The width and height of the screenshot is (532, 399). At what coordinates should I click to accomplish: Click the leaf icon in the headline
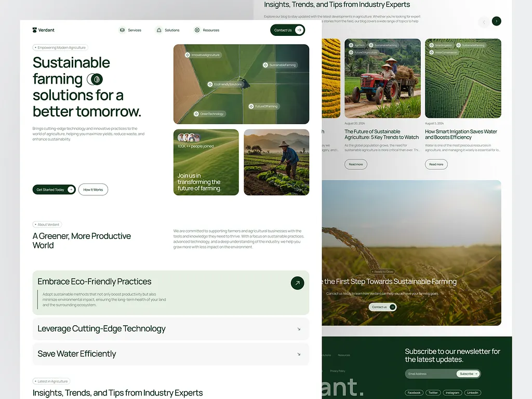[x=95, y=79]
